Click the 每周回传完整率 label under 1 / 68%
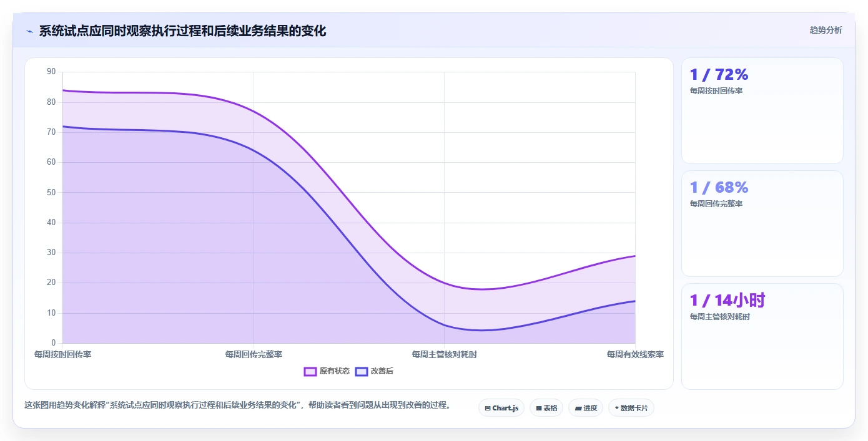This screenshot has width=868, height=441. point(716,204)
